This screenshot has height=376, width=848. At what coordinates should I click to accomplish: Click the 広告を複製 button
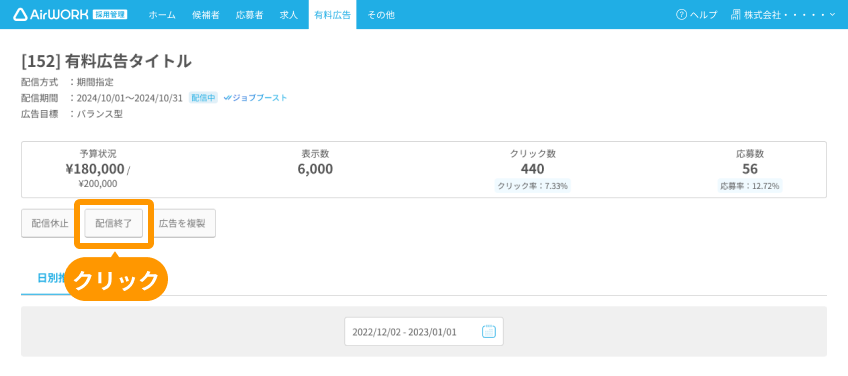click(182, 223)
